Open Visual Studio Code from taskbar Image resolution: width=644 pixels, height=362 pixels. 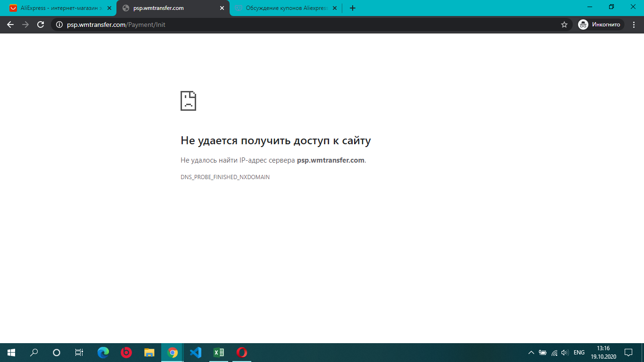196,352
